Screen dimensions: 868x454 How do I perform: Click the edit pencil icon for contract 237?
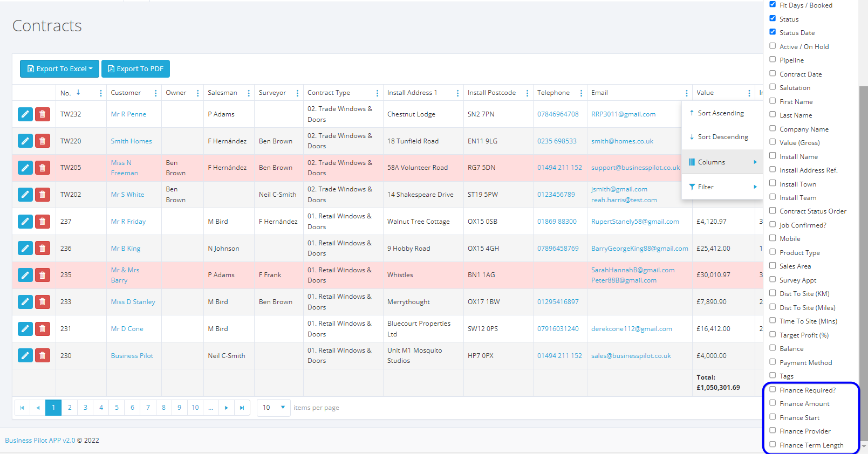(25, 222)
